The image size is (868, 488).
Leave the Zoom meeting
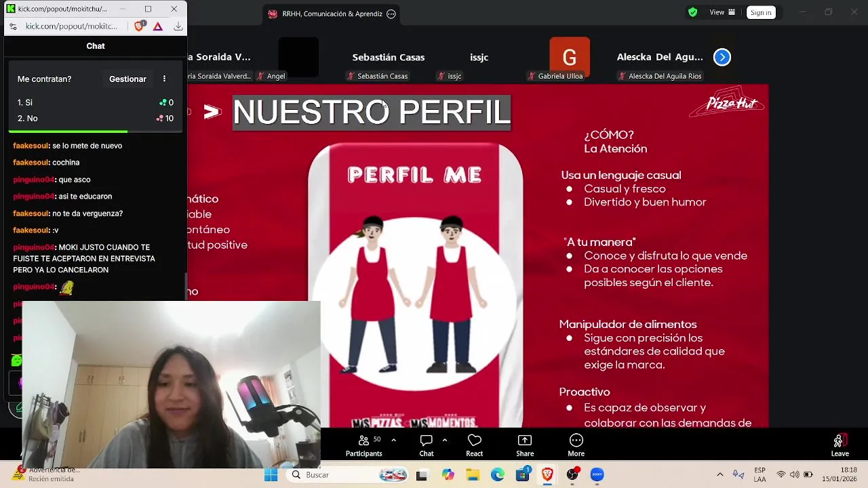[x=840, y=445]
